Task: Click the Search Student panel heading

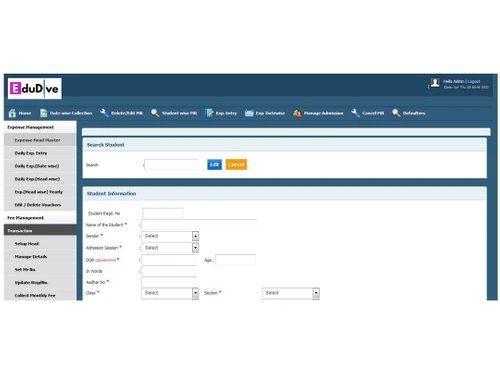Action: [x=106, y=145]
